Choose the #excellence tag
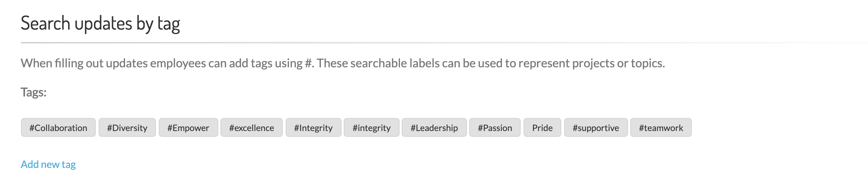 pyautogui.click(x=252, y=128)
